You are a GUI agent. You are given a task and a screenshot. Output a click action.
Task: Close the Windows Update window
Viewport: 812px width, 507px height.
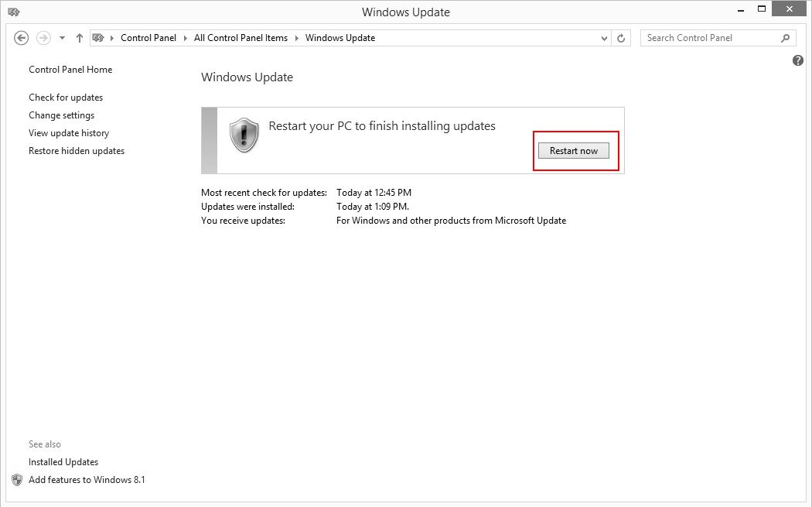[790, 9]
